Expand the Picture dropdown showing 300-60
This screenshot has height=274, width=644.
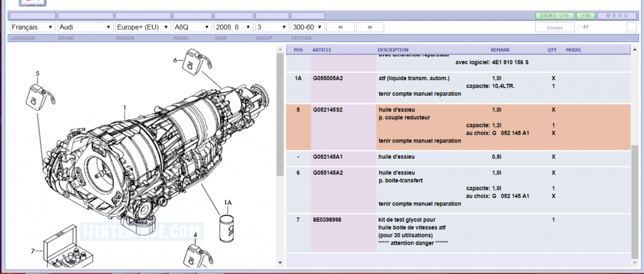point(308,27)
